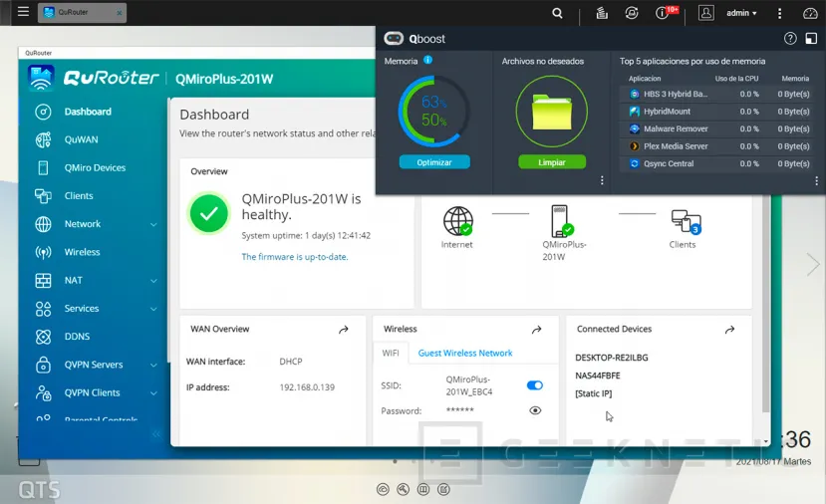826x504 pixels.
Task: Click green healthy status checkmark
Action: click(209, 213)
